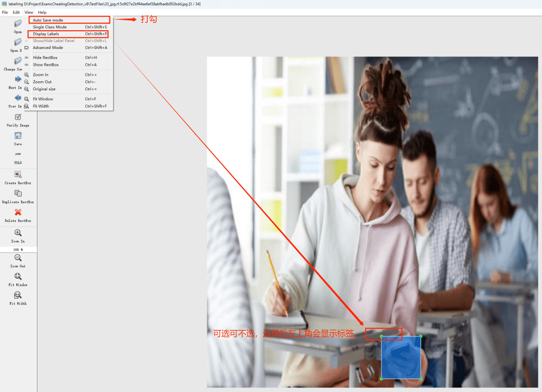Click the red Delete RectBox icon

18,212
